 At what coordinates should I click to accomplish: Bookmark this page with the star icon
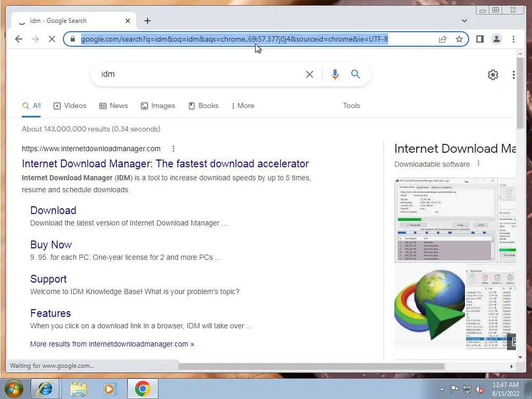[459, 39]
